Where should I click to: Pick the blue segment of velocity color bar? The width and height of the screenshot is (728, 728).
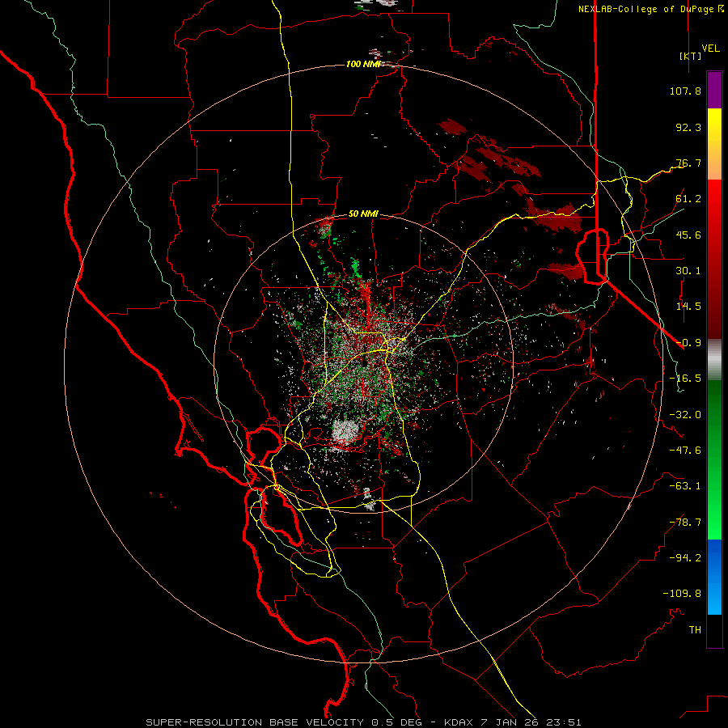714,577
